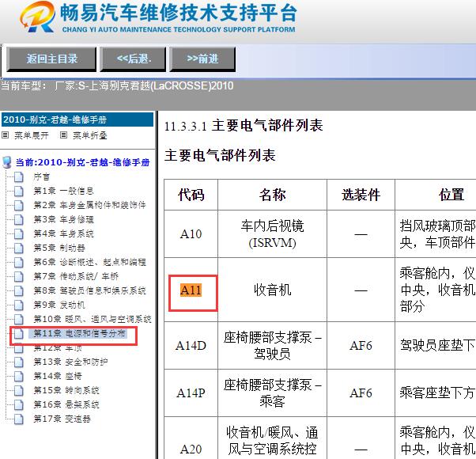Click the root manual computer icon

[x=6, y=162]
